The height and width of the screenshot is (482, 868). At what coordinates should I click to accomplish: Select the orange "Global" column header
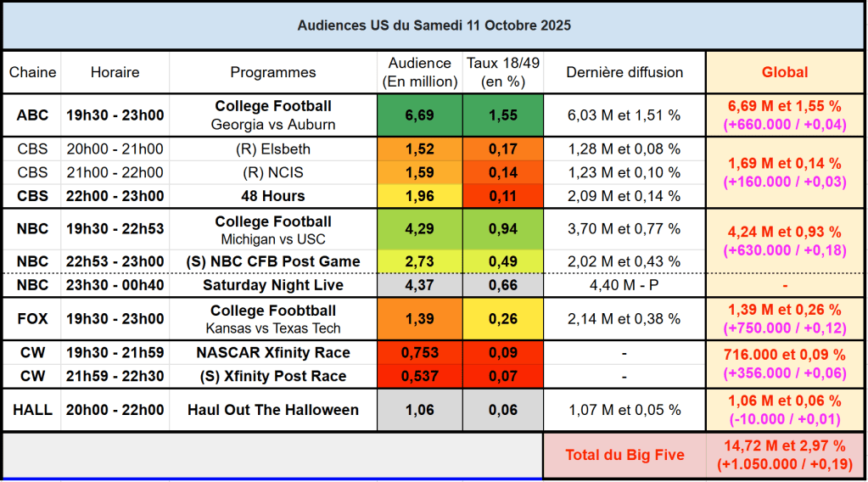pos(785,73)
